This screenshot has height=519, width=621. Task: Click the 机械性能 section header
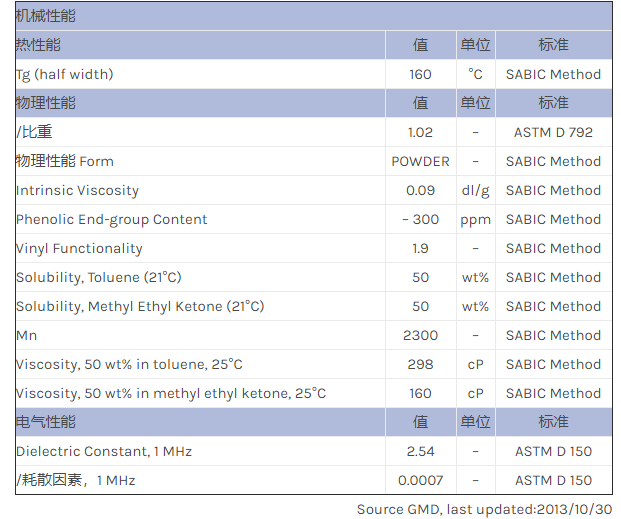point(45,16)
